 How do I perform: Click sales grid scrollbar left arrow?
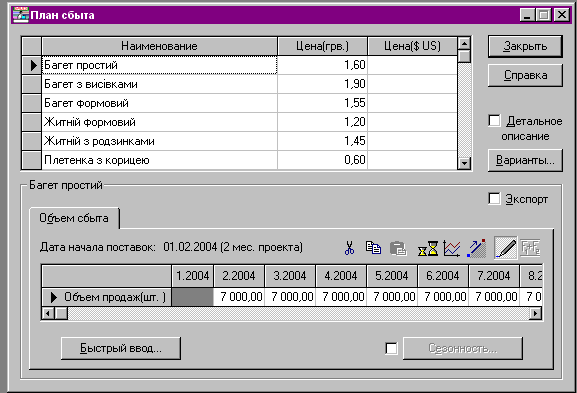tap(48, 313)
